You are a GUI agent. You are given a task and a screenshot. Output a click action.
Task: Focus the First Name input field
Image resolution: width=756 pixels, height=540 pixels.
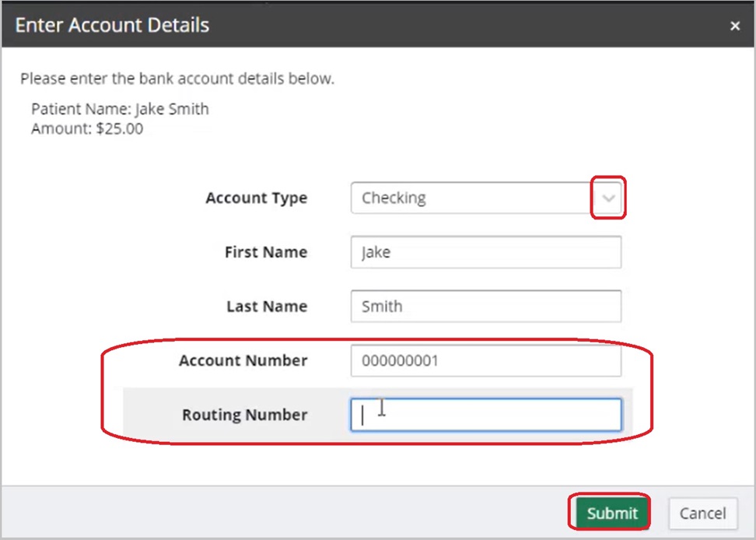point(486,252)
